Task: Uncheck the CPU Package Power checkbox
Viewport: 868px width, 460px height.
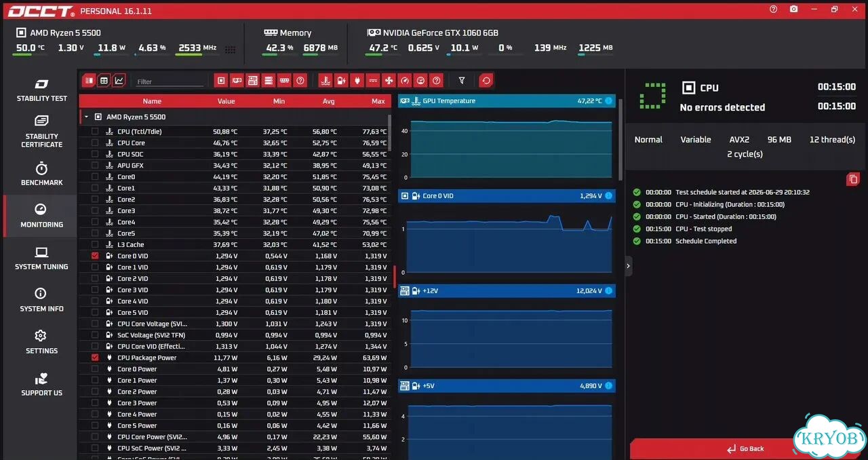Action: pyautogui.click(x=95, y=358)
